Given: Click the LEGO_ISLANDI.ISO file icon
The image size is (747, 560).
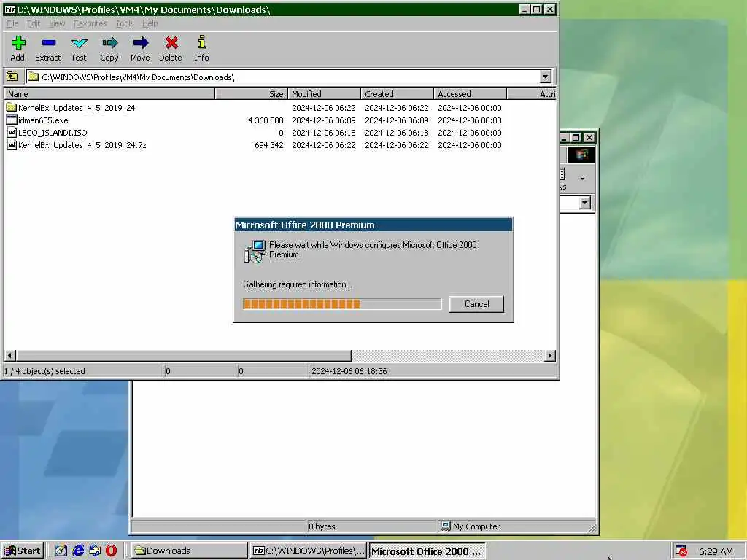Looking at the screenshot, I should pyautogui.click(x=12, y=133).
